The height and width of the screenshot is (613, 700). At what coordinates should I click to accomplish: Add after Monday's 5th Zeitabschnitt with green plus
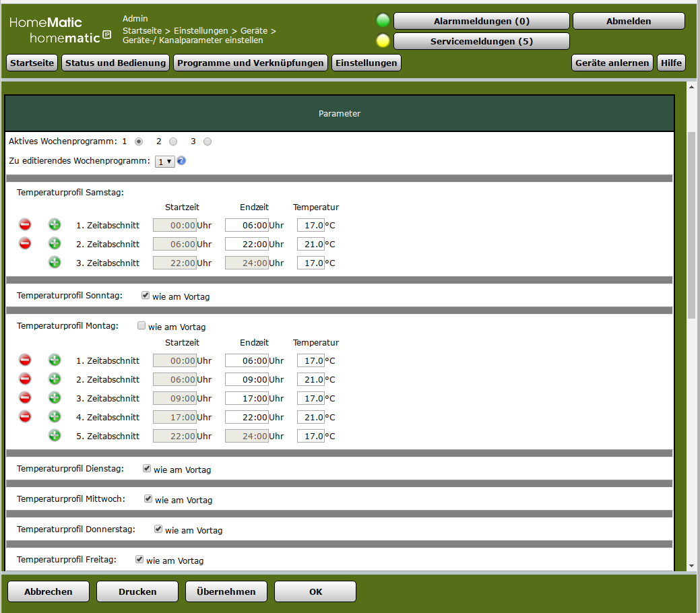click(55, 435)
